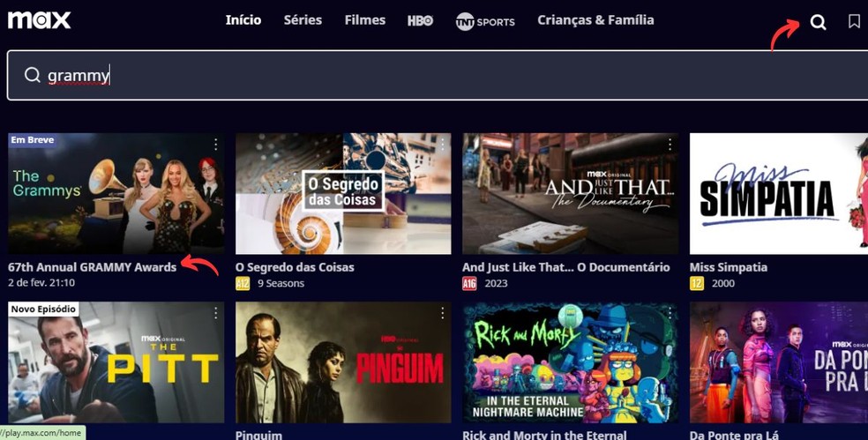The height and width of the screenshot is (440, 868).
Task: Open options menu on The Grammys tile
Action: pos(216,145)
